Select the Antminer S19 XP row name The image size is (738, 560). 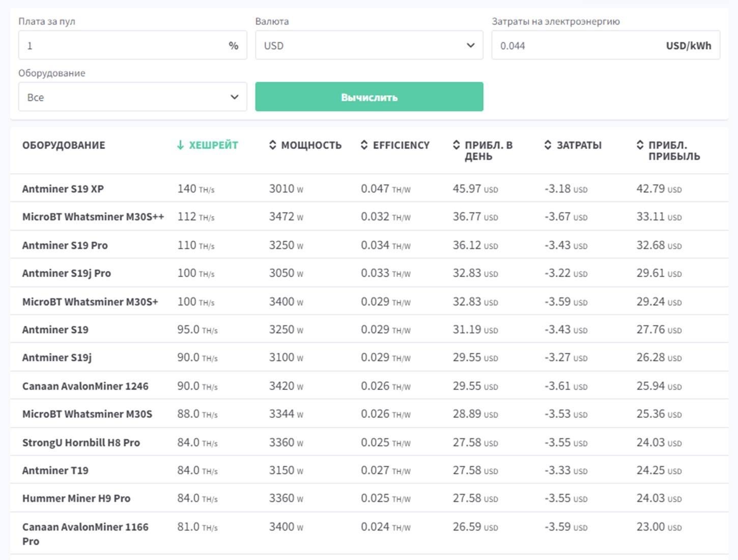(63, 189)
